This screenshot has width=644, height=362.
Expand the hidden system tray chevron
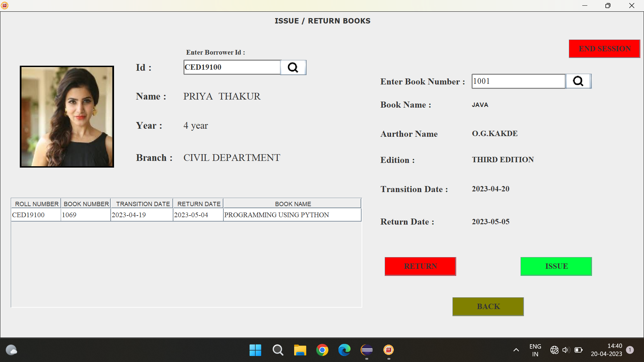click(516, 350)
